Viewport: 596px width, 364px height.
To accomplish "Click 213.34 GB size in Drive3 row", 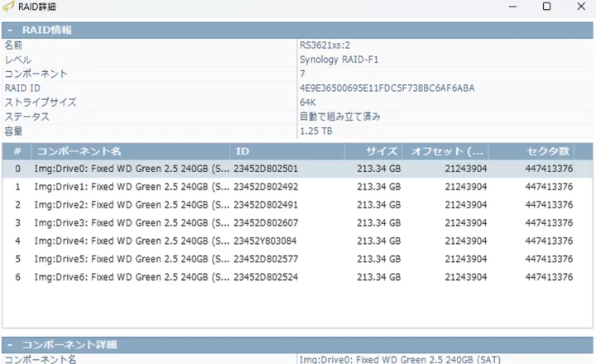I will click(x=378, y=223).
